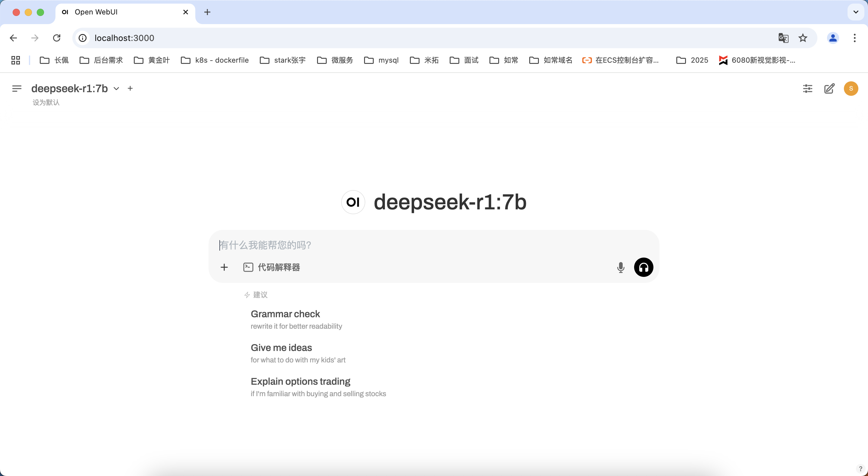This screenshot has width=868, height=476.
Task: Open the Chrome profile icon
Action: tap(833, 38)
